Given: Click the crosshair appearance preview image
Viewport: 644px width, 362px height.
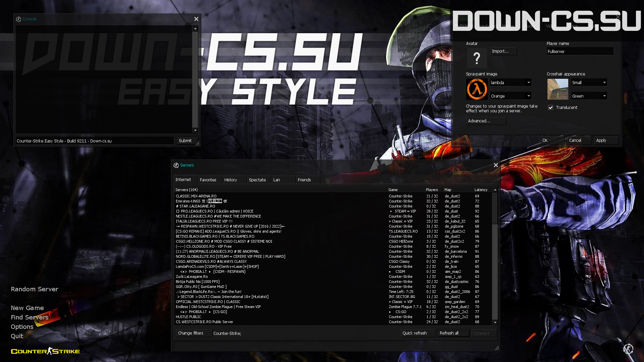Looking at the screenshot, I should [x=558, y=89].
